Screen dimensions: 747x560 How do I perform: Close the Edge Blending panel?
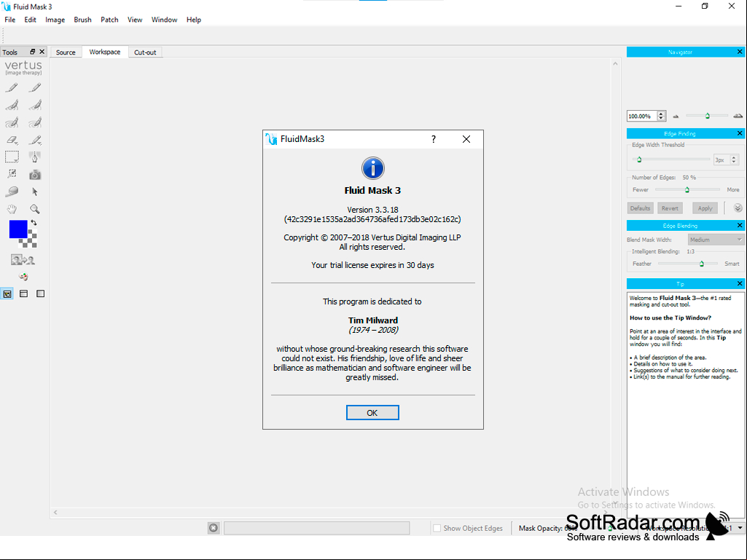point(740,225)
